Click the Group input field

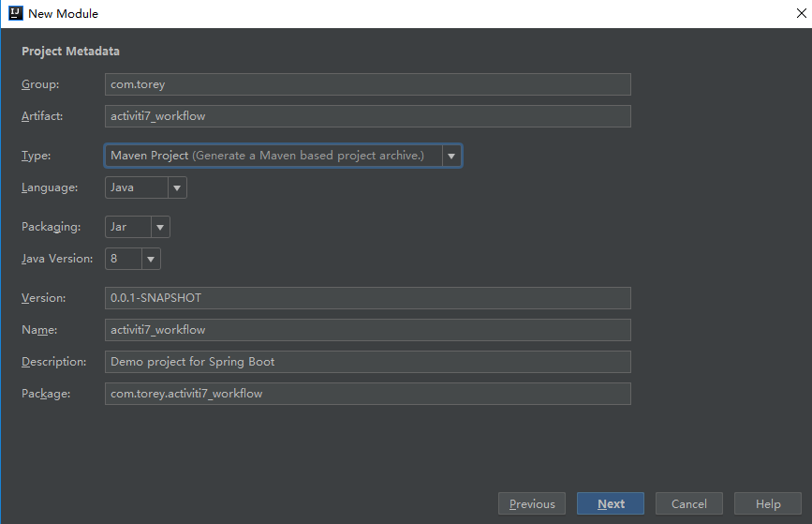pos(368,84)
